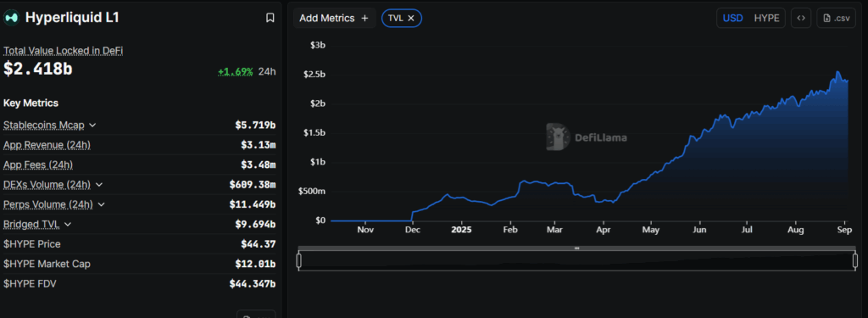Click the +1.69% 24h change value

[x=236, y=71]
